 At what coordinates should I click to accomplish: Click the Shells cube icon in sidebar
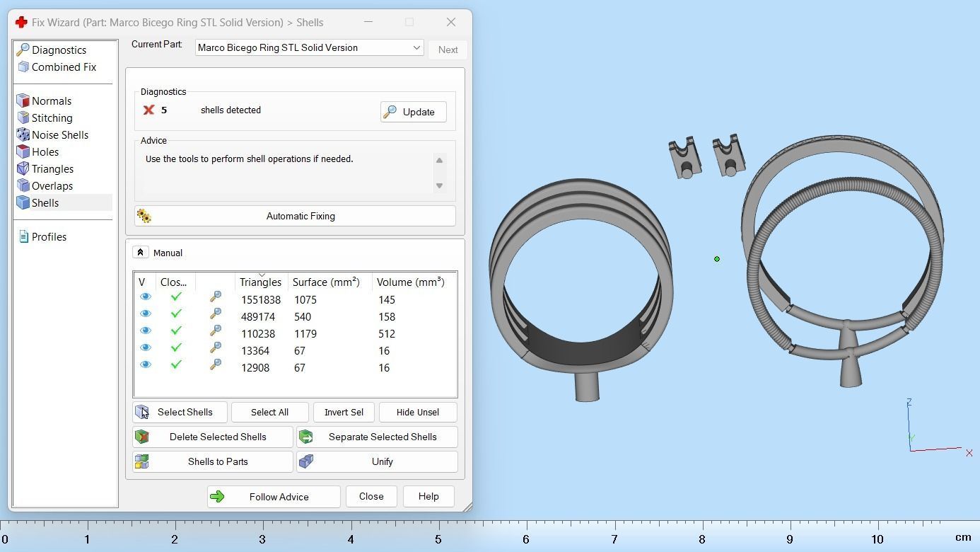[x=23, y=202]
